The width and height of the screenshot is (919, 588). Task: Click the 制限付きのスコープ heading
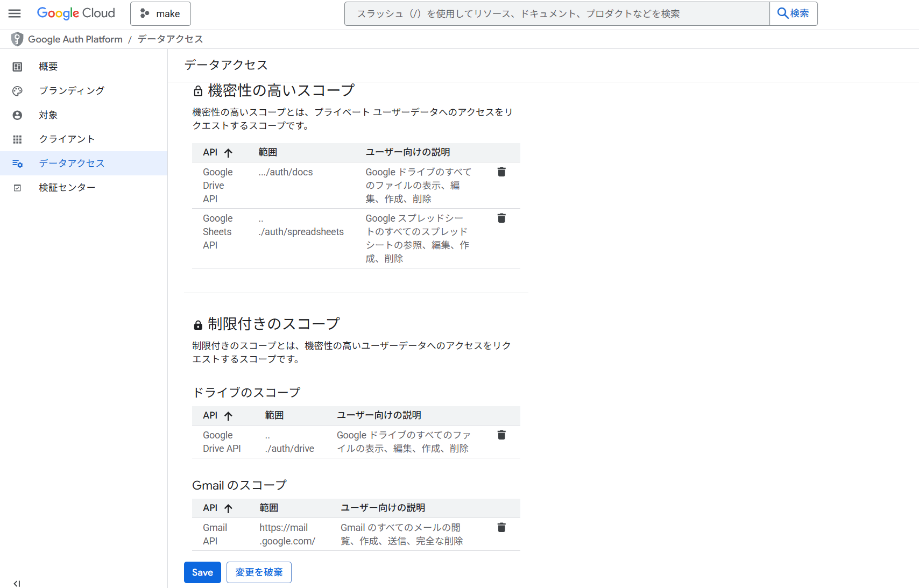pyautogui.click(x=274, y=324)
